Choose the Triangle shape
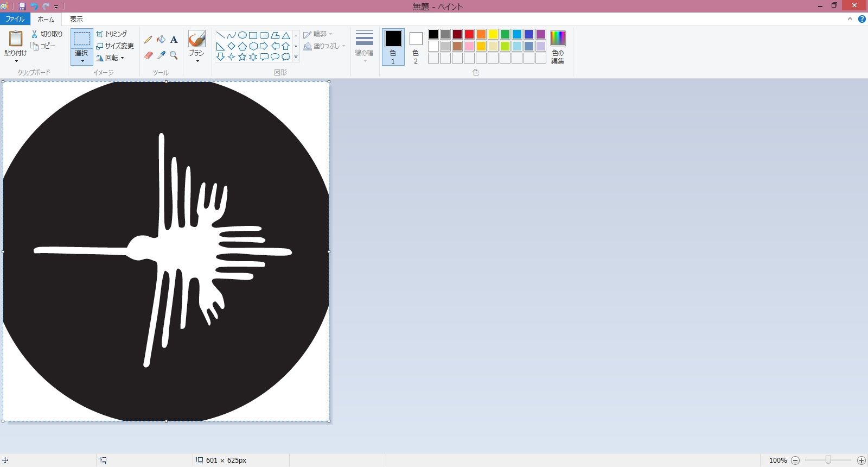 tap(286, 35)
